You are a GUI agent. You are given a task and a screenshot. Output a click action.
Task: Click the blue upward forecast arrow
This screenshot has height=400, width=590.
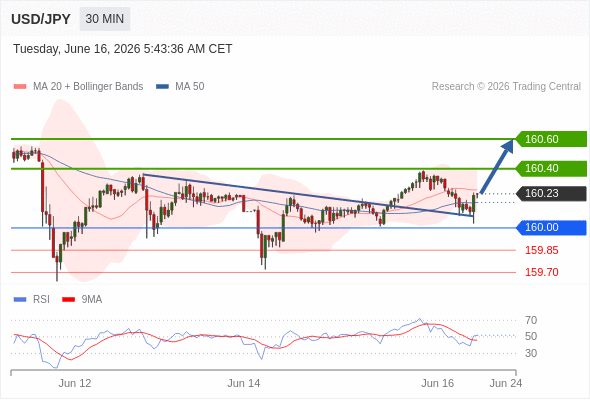(x=497, y=166)
